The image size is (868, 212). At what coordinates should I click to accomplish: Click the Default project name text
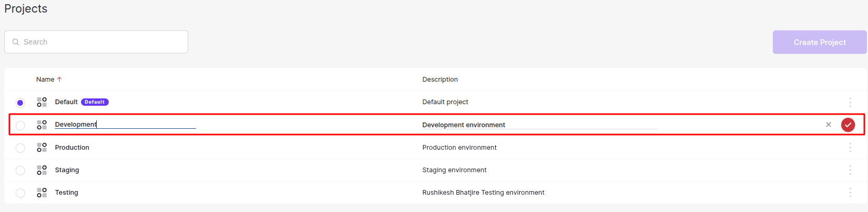[x=66, y=102]
